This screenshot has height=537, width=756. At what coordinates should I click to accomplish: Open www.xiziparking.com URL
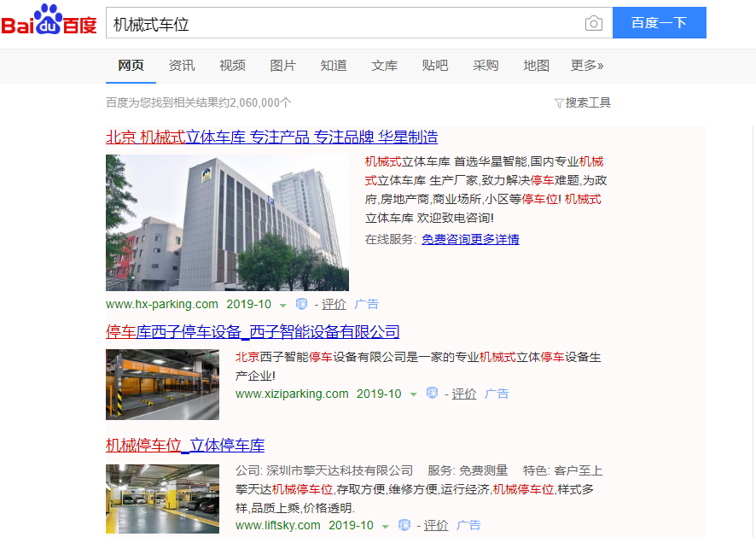pos(292,394)
